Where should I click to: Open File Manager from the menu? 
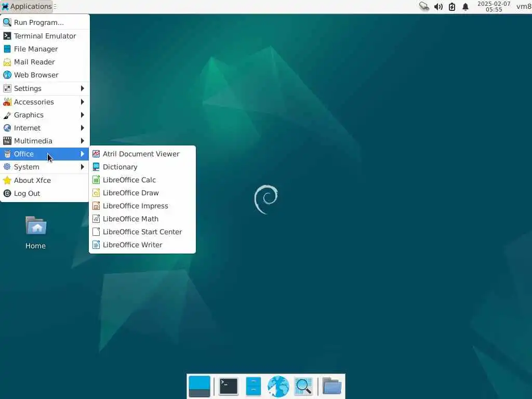[x=45, y=49]
